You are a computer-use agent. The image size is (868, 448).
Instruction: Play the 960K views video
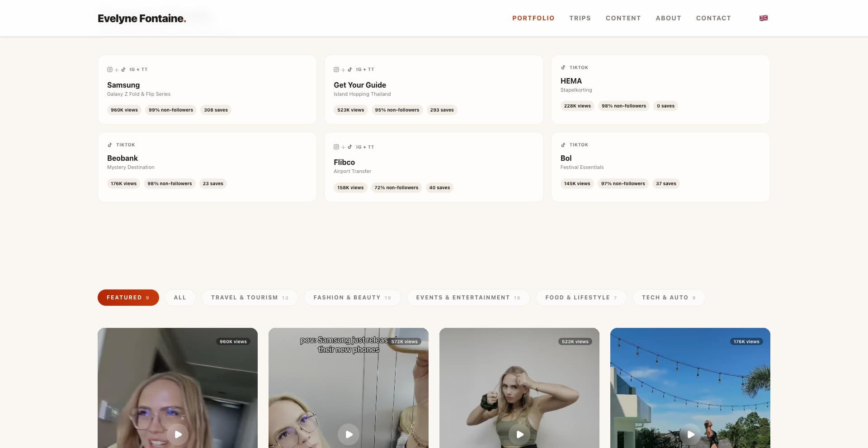tap(177, 434)
